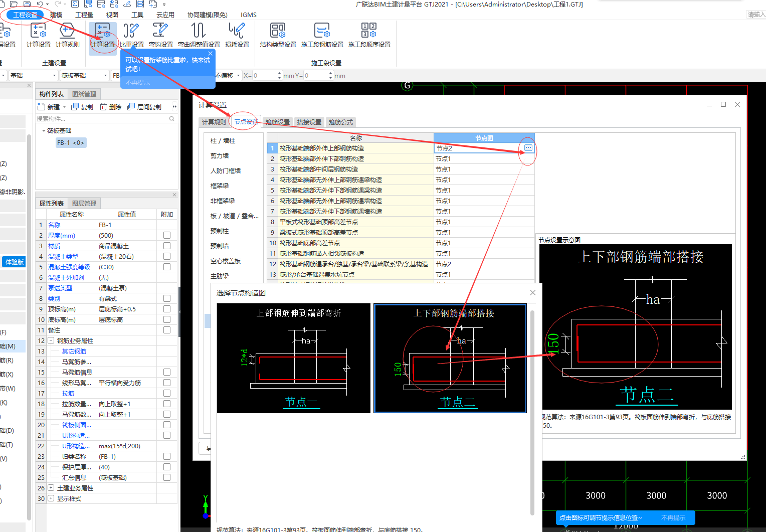
Task: Close the 选择节点构造图 dialog
Action: coord(533,292)
